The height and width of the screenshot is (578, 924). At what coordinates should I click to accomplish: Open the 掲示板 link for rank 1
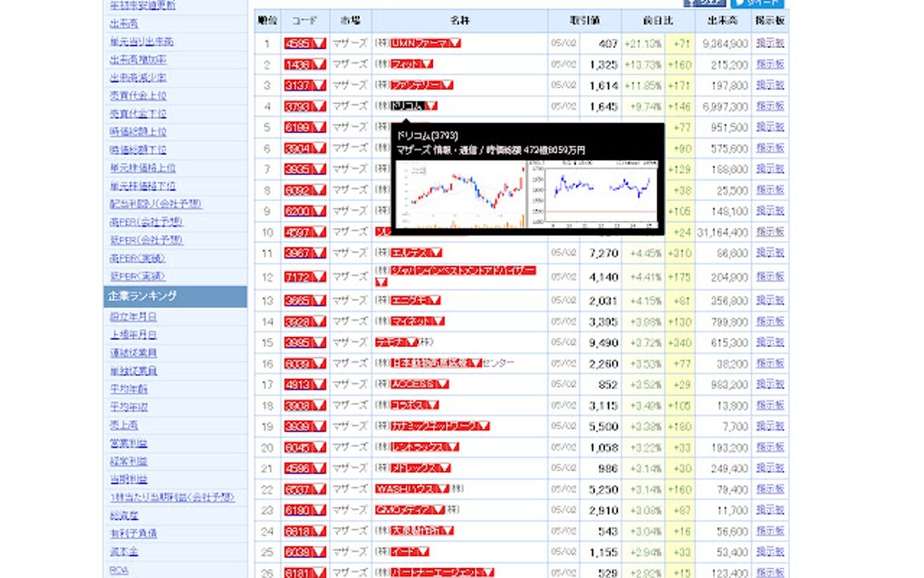pos(770,43)
